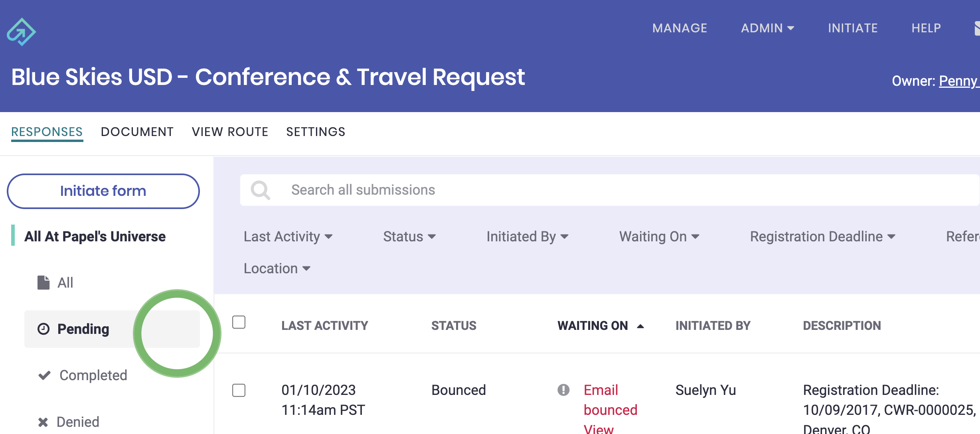Image resolution: width=980 pixels, height=434 pixels.
Task: Switch to the VIEW ROUTE tab
Action: coord(230,132)
